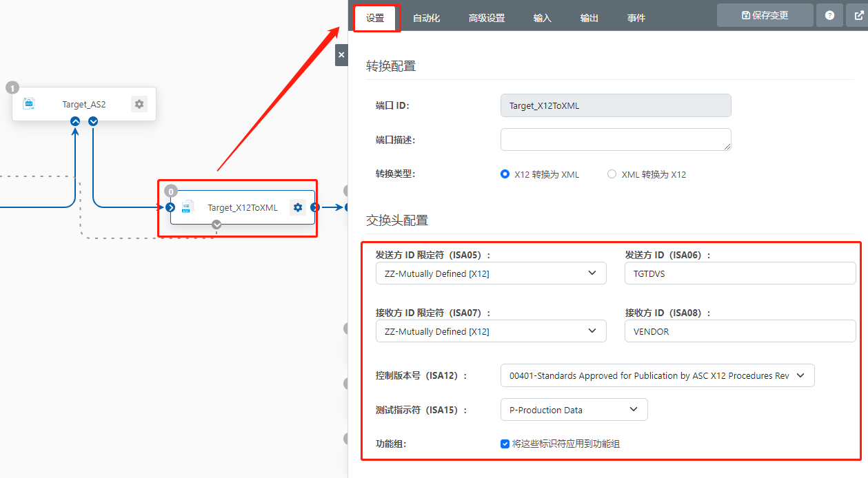The image size is (868, 478).
Task: Expand 控制版本号 (ISA12) dropdown
Action: [x=656, y=376]
